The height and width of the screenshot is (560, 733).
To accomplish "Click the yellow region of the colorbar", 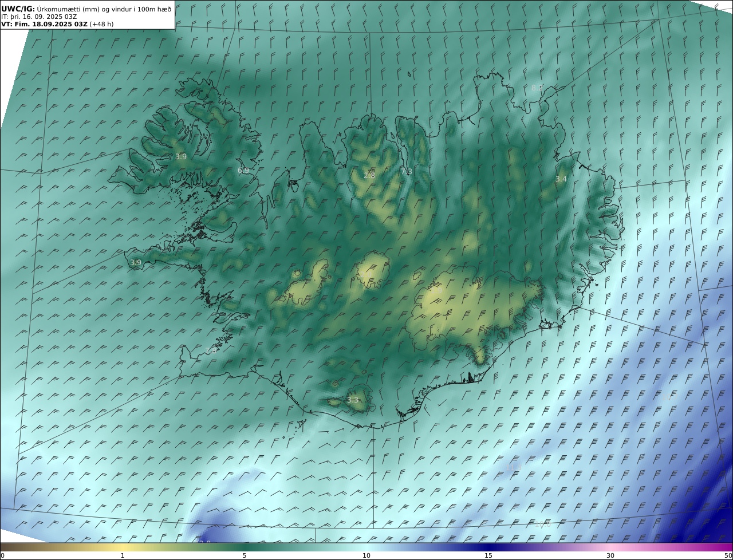I will pyautogui.click(x=123, y=547).
